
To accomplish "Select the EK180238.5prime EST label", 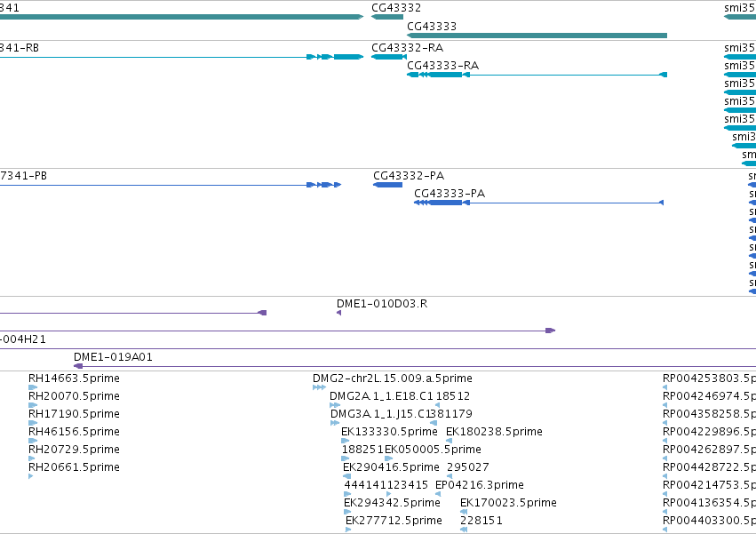I will click(494, 432).
